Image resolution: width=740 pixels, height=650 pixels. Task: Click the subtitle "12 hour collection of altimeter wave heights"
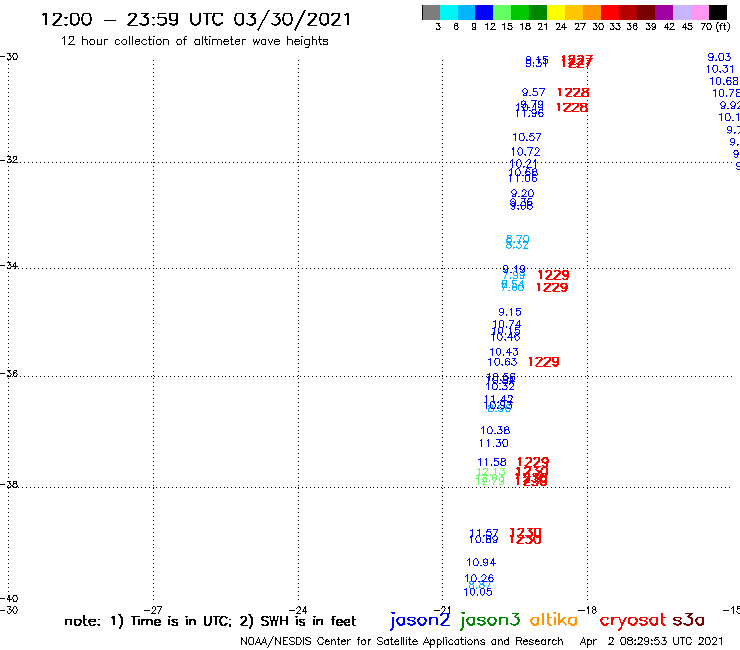(194, 41)
